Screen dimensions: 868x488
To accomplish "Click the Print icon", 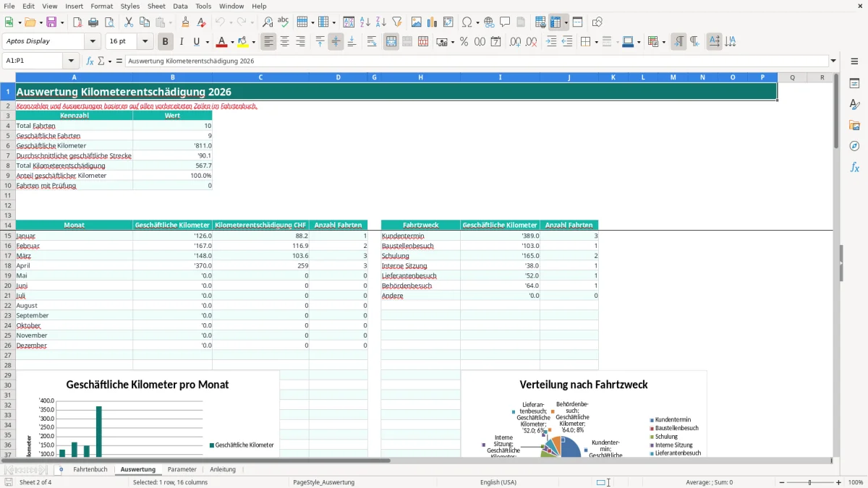I will 93,22.
